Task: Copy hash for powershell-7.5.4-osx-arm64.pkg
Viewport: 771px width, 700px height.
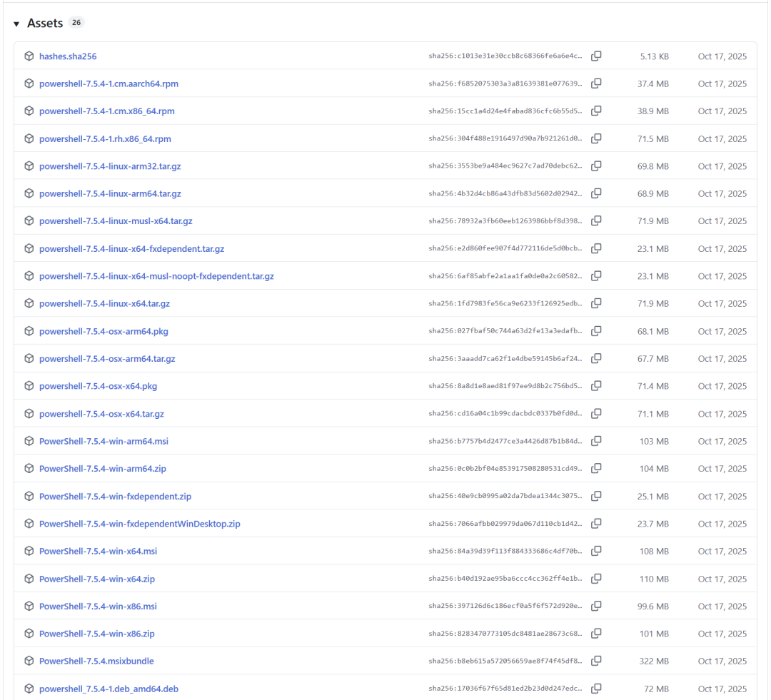Action: (596, 331)
